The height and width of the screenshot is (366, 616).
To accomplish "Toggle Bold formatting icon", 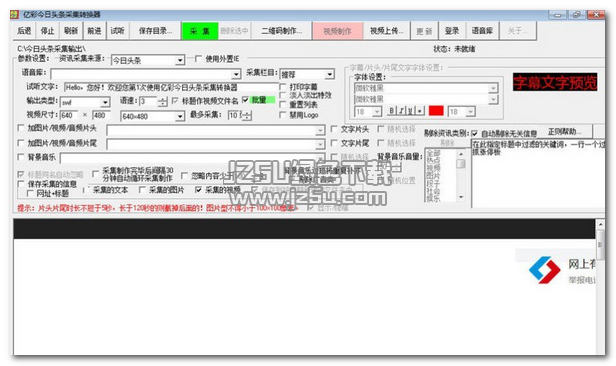I will tap(391, 111).
